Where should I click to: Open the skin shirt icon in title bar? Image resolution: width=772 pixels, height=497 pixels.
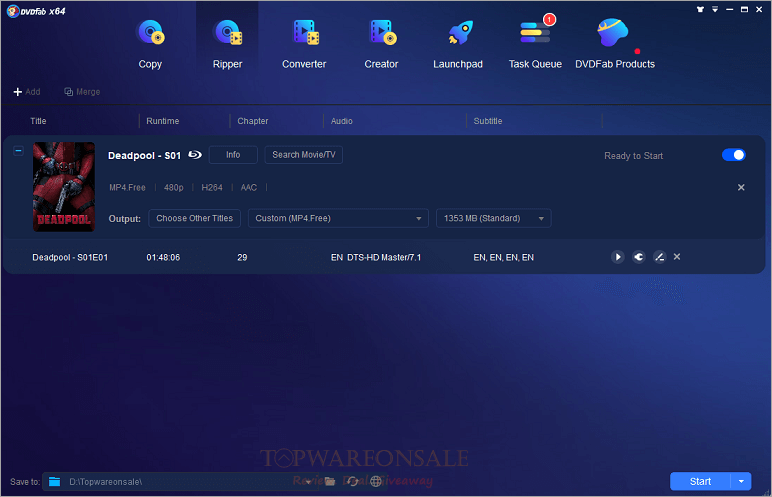tap(700, 9)
